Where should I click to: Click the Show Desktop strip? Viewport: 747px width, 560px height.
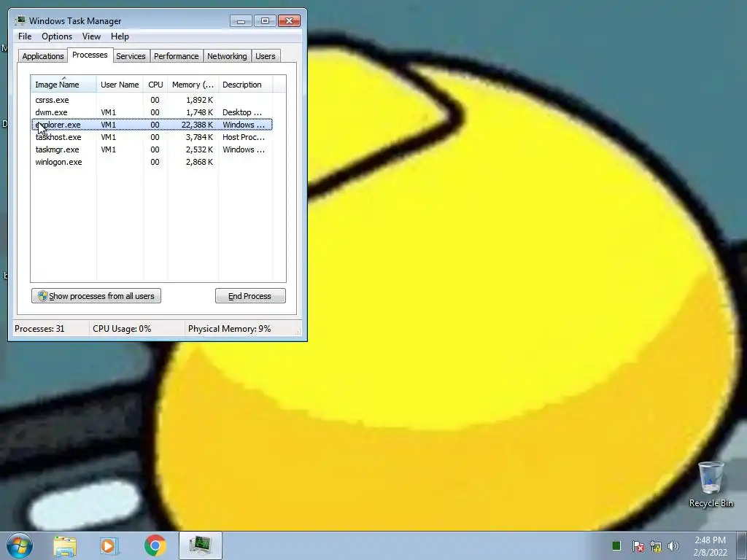point(742,545)
